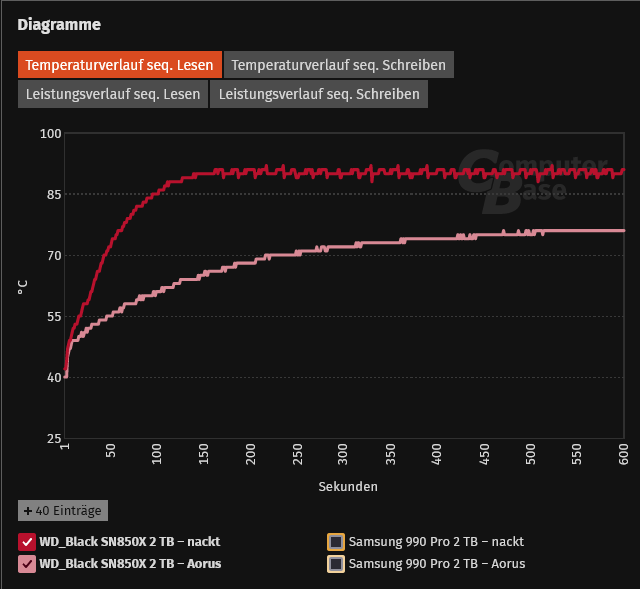Open the Leistungsverlauf seq. Lesen tab
Screen dimensions: 640x589
pyautogui.click(x=113, y=94)
